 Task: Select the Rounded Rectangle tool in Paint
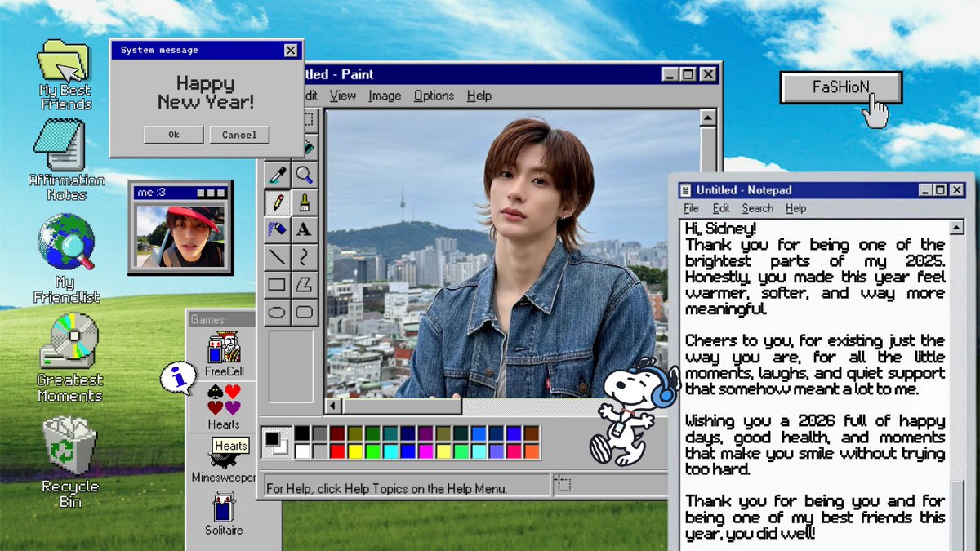click(304, 312)
